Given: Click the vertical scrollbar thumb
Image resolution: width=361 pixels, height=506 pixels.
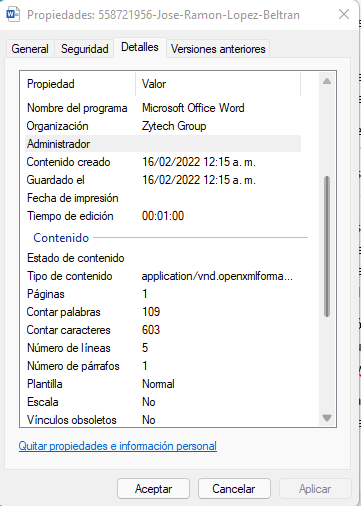Looking at the screenshot, I should coord(327,246).
